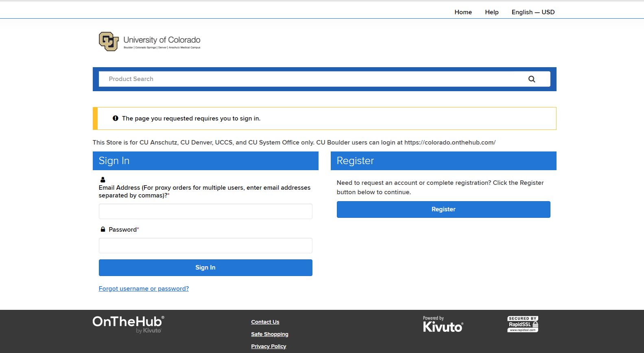Click the OnTheHub logo in footer
Screen dimensions: 644x353
(128, 324)
